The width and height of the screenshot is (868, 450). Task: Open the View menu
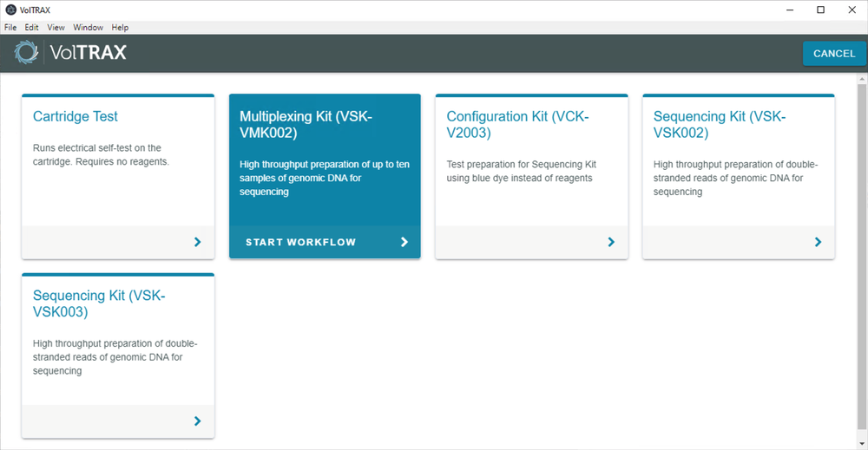tap(56, 27)
